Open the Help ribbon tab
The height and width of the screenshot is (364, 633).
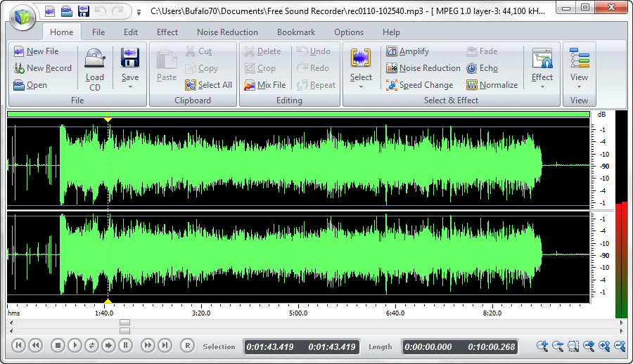coord(391,32)
